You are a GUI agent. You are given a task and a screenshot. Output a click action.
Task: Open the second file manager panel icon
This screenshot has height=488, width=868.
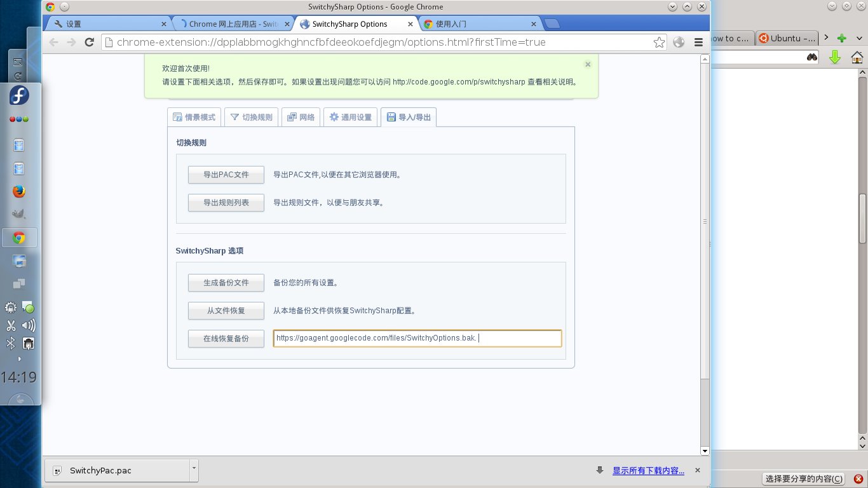click(x=19, y=169)
